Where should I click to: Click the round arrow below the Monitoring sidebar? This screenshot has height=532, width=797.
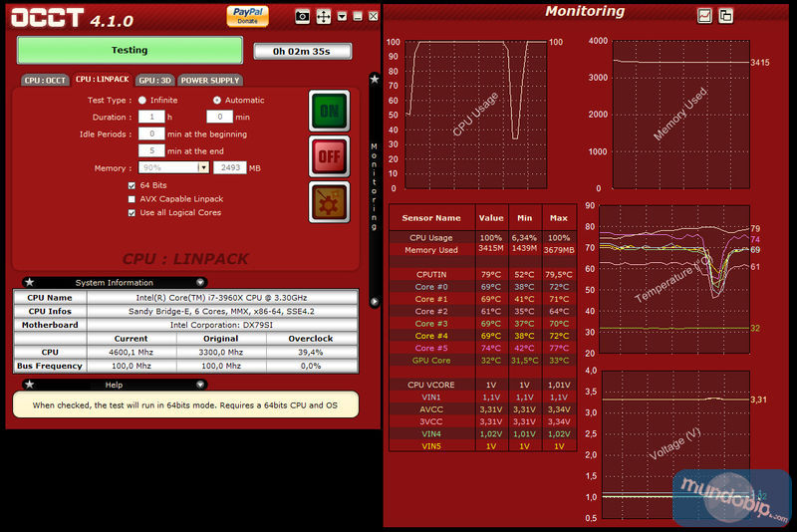click(x=375, y=301)
